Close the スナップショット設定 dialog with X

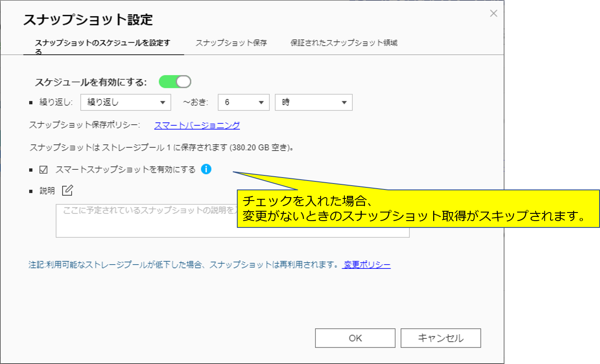(x=494, y=14)
